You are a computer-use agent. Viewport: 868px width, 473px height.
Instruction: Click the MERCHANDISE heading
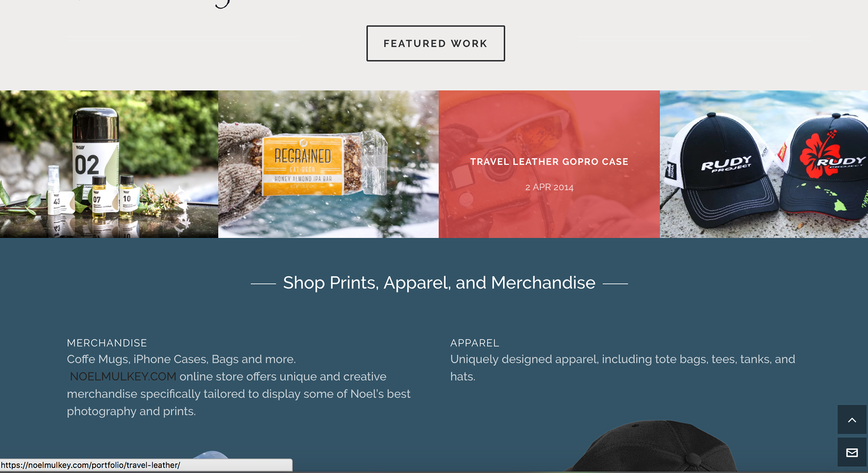(107, 343)
